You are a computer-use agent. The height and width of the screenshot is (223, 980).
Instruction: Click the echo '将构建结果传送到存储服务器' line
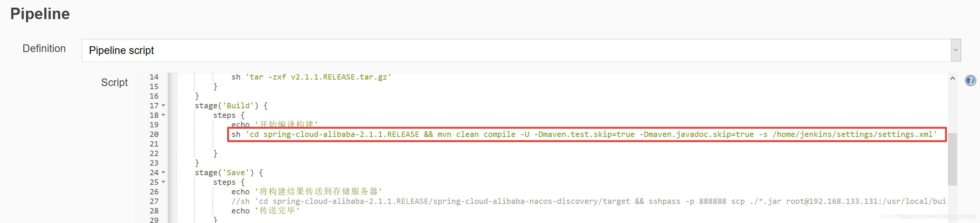pyautogui.click(x=306, y=192)
